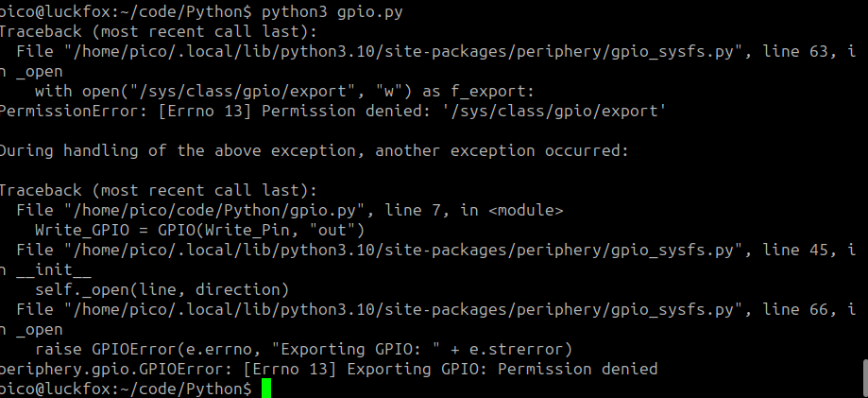Click the PermissionError '/sys/class/gpio/export' path
868x398 pixels.
[x=554, y=111]
